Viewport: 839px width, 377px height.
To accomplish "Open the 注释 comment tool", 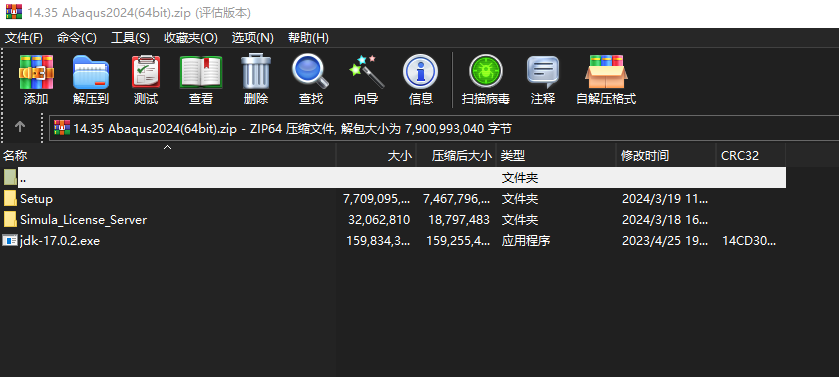I will 543,72.
